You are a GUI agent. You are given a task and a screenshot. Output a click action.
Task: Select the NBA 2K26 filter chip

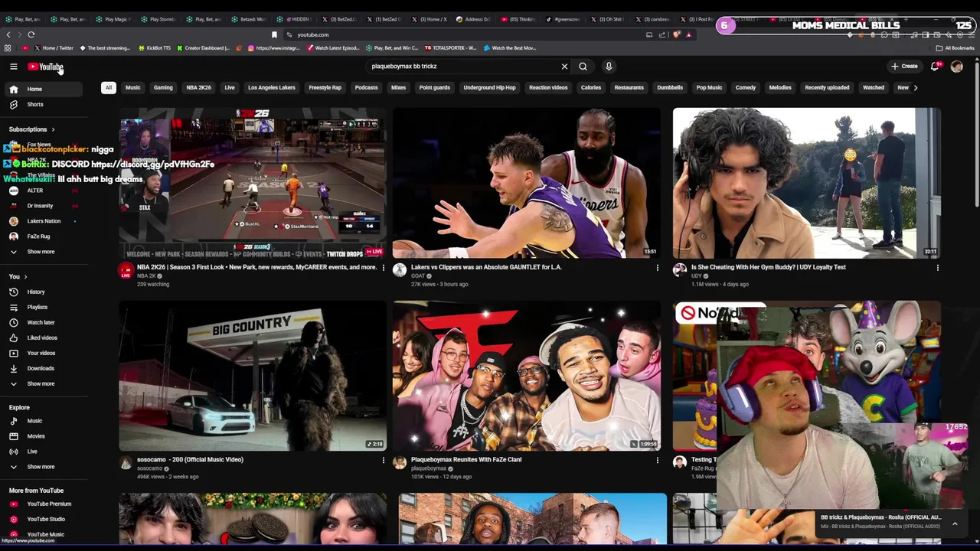pos(198,87)
